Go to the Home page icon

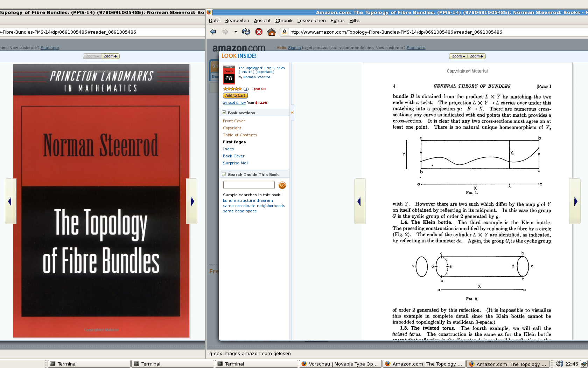[x=271, y=32]
